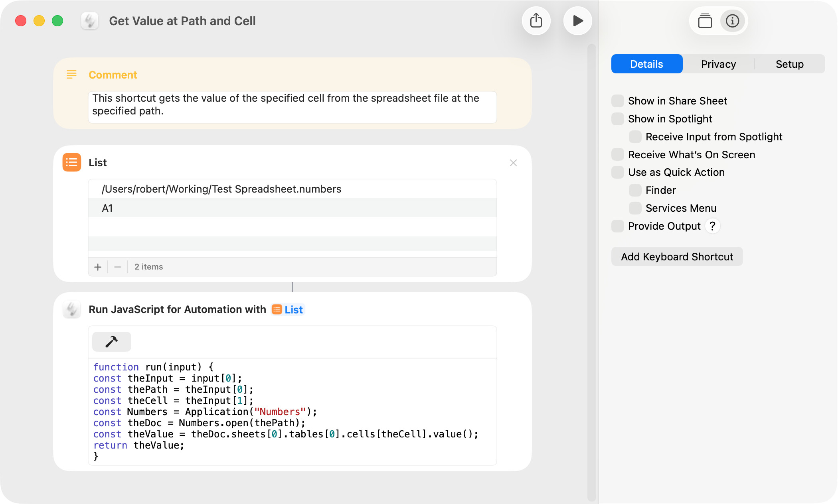Check the Services Menu option
The image size is (838, 504).
(635, 208)
